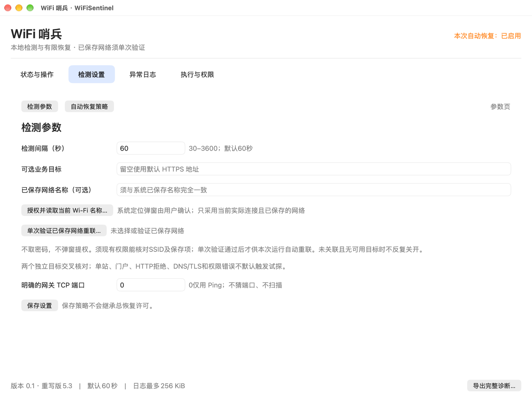
Task: Click the 可选业务目标 text field
Action: click(x=314, y=169)
